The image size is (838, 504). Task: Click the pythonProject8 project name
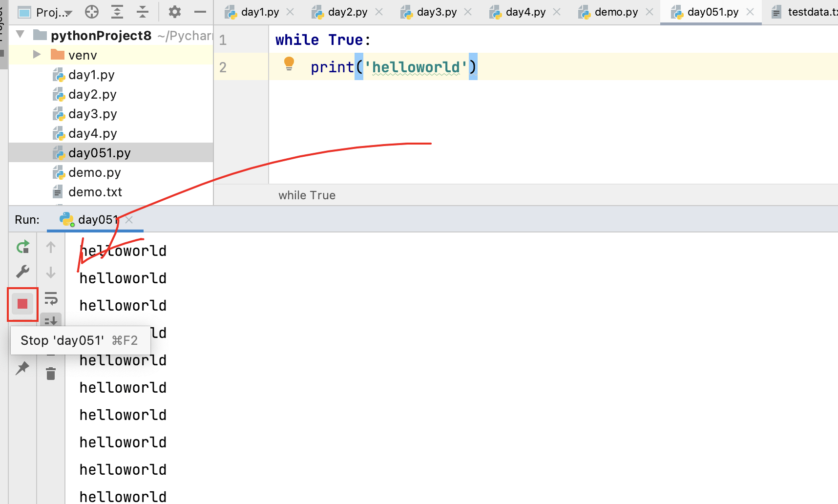(x=101, y=36)
